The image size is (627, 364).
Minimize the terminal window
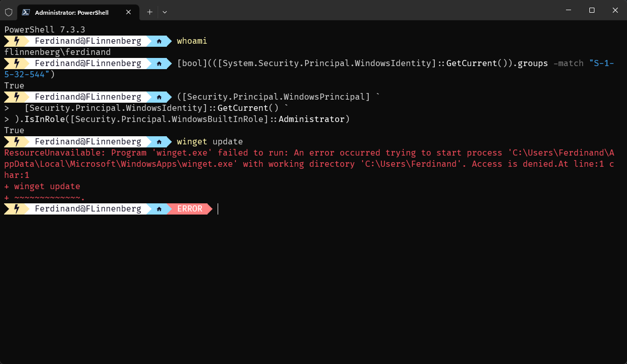[569, 10]
